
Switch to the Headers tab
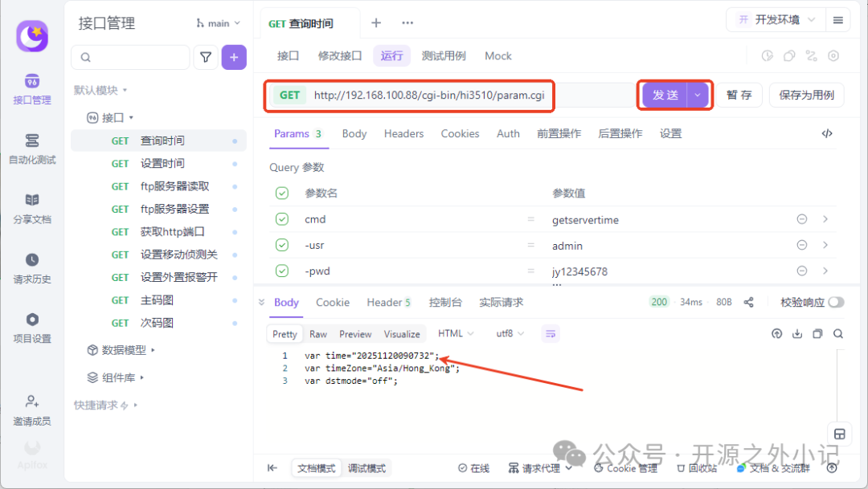point(403,133)
